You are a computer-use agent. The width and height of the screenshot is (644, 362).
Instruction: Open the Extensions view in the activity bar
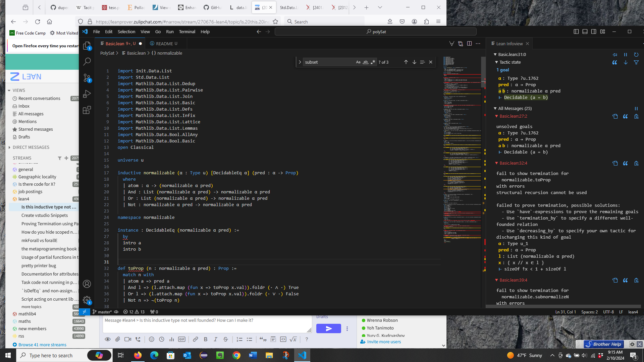87,110
